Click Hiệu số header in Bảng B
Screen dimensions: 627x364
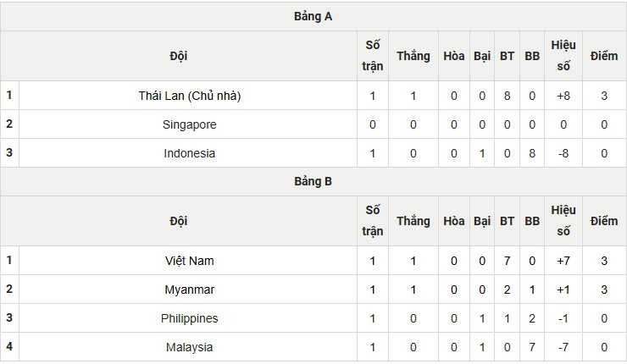click(563, 221)
